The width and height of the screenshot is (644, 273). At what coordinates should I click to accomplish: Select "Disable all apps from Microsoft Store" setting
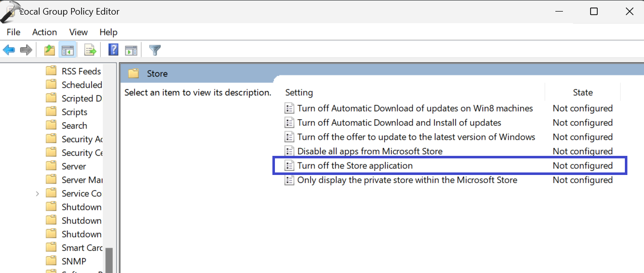click(x=370, y=151)
